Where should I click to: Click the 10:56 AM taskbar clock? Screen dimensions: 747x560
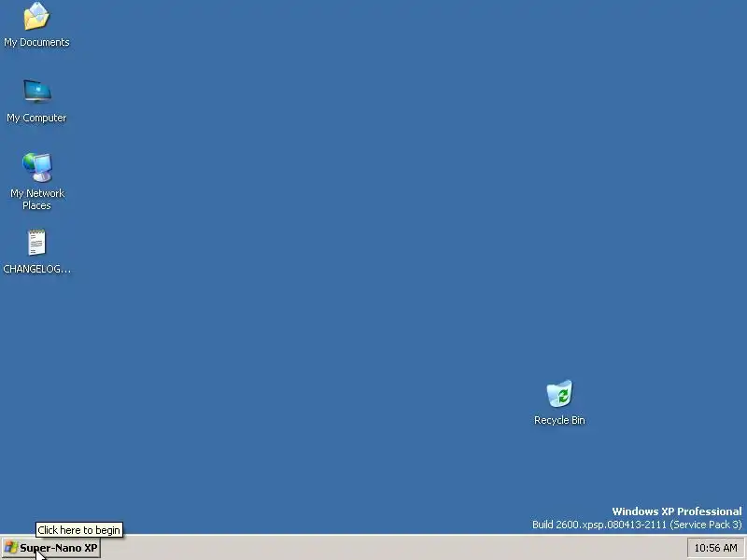[715, 548]
